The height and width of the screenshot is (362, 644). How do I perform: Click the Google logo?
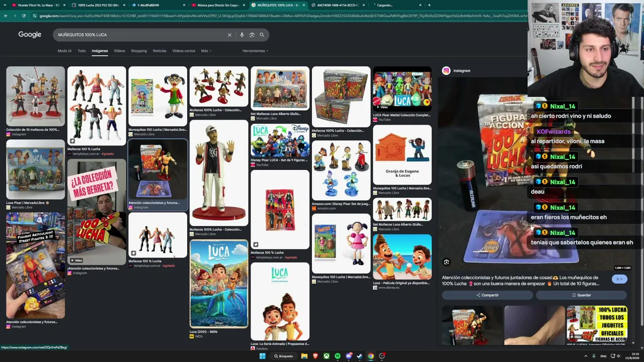point(30,35)
